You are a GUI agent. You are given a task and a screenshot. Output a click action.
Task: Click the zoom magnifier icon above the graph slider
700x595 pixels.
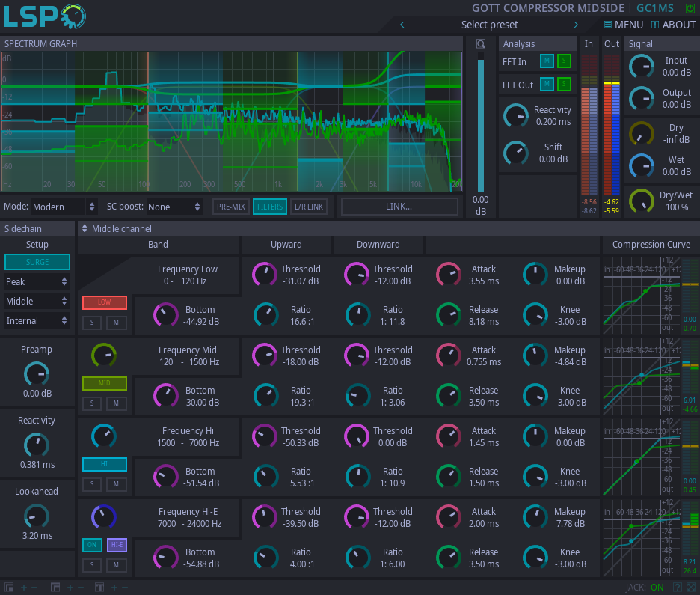click(x=481, y=43)
